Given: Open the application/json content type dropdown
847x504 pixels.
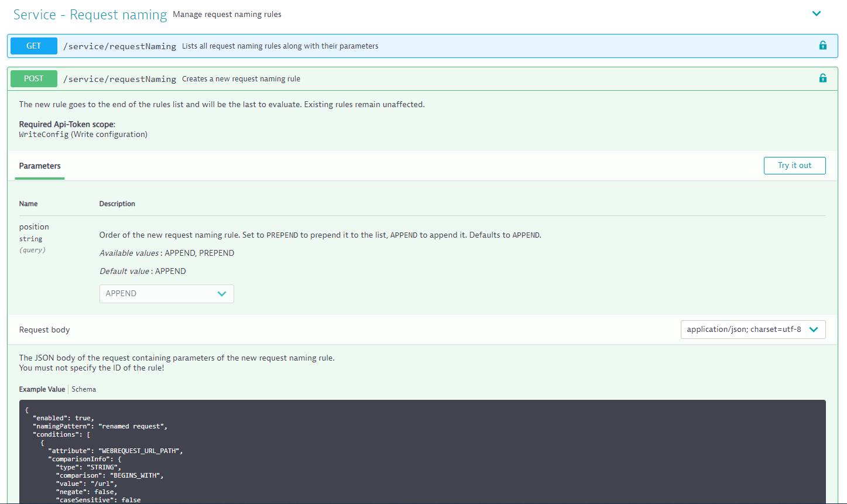Looking at the screenshot, I should point(753,330).
